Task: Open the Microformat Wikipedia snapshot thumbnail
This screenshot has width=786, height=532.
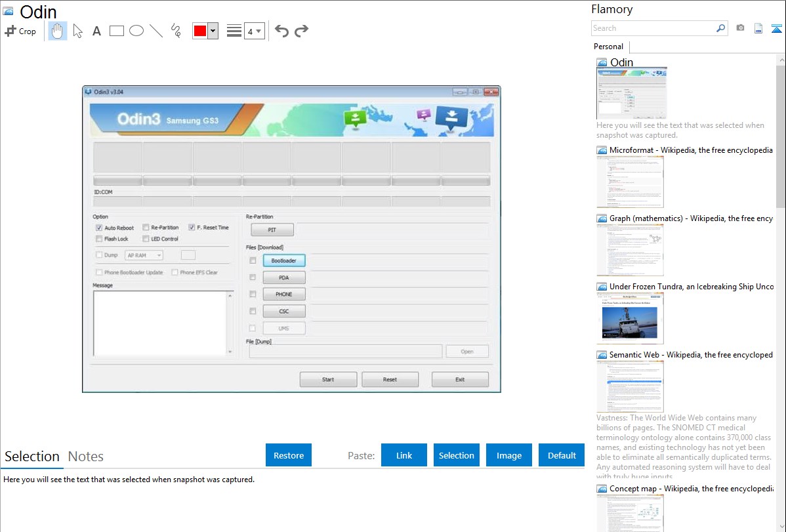Action: click(x=630, y=182)
